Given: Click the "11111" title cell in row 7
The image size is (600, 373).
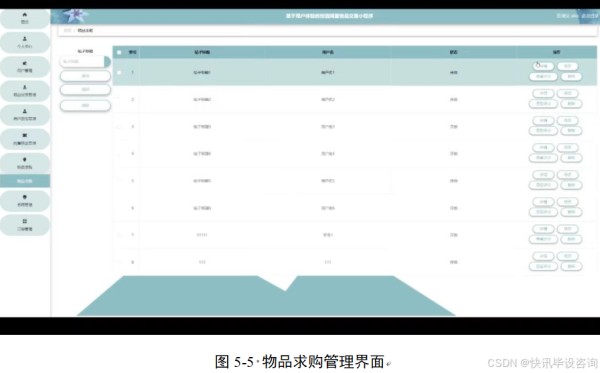Looking at the screenshot, I should 202,235.
